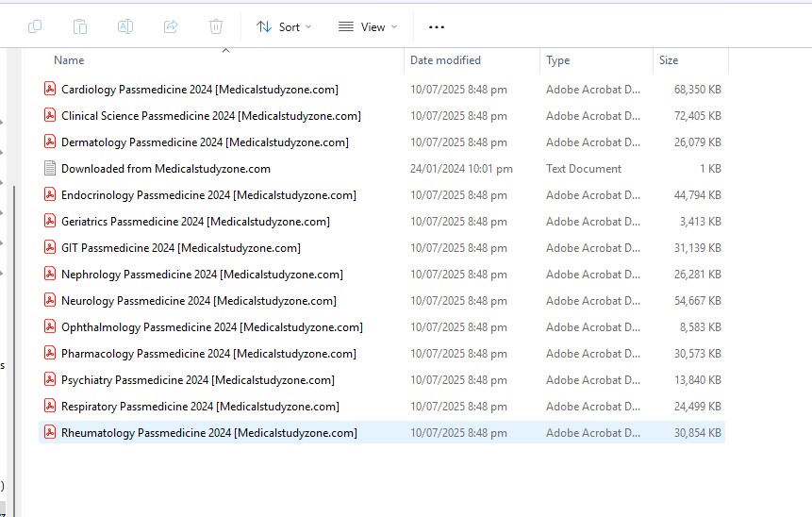Click the text document icon for Downloaded from Medicalstudyzone.com
The height and width of the screenshot is (517, 812).
[50, 168]
